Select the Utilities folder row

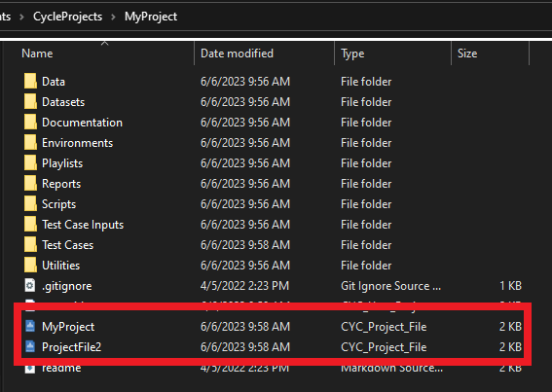click(x=273, y=265)
